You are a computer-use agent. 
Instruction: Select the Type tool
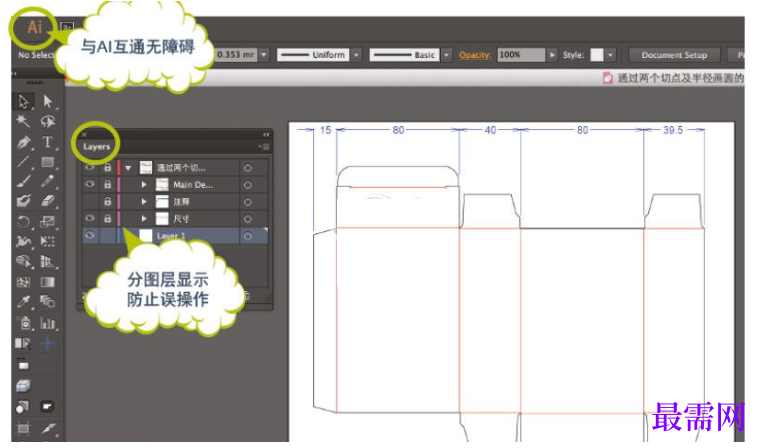(x=47, y=142)
